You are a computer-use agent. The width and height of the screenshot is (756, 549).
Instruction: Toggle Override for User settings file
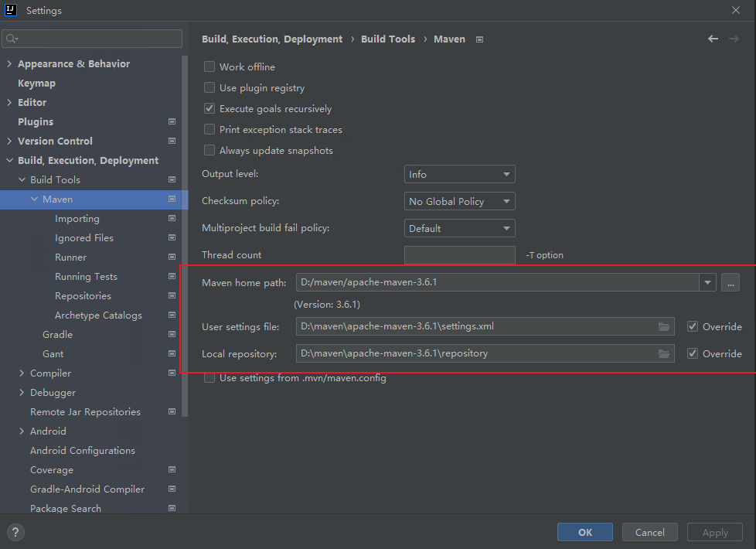coord(693,326)
